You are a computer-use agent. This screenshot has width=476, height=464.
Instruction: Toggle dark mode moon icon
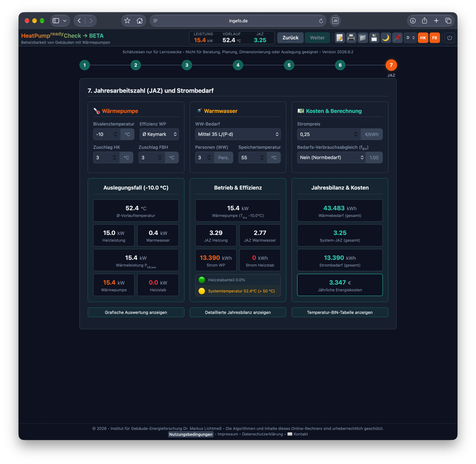tap(386, 38)
